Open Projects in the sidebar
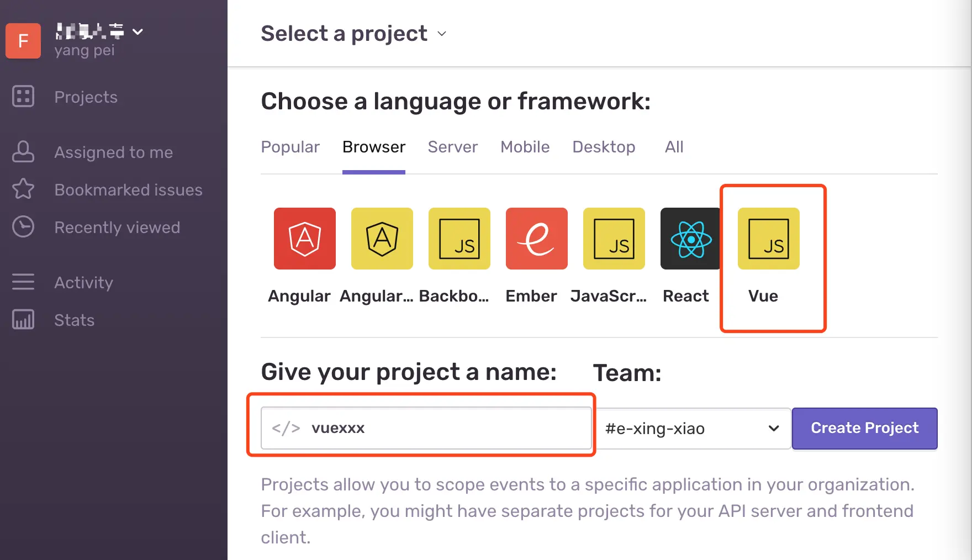Screen dimensions: 972x560 tap(86, 97)
